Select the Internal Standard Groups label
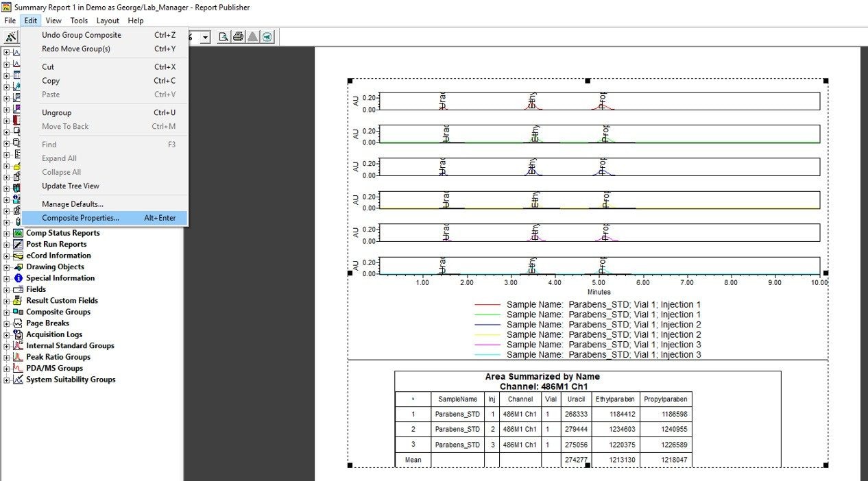Viewport: 868px width, 481px height. [x=70, y=346]
